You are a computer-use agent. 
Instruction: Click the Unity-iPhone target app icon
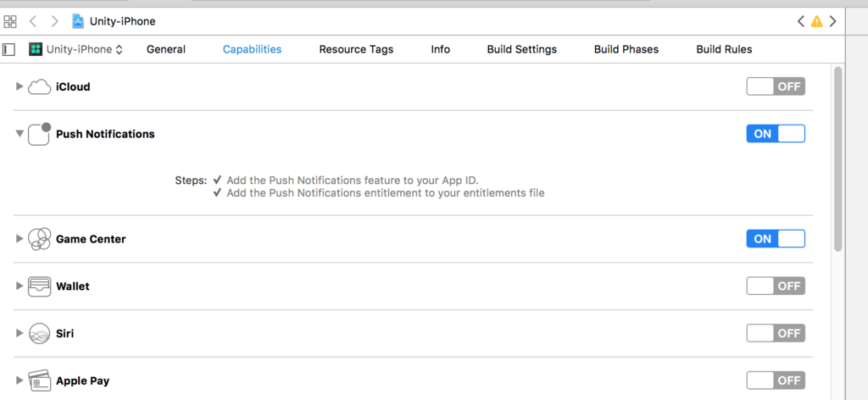(x=36, y=49)
